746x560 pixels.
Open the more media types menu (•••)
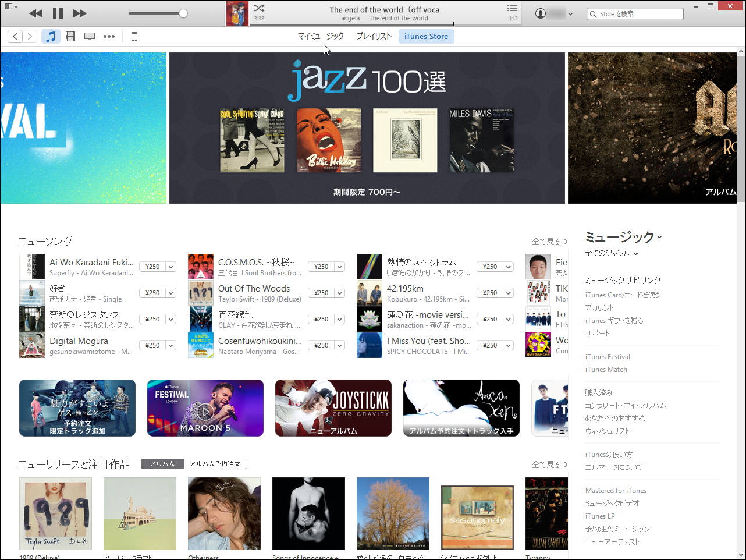coord(109,36)
